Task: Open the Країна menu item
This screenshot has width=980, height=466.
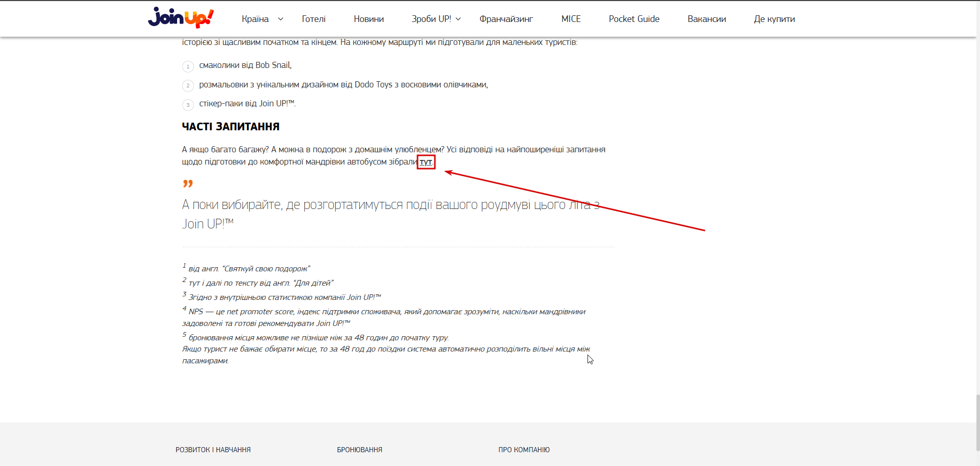Action: (255, 19)
